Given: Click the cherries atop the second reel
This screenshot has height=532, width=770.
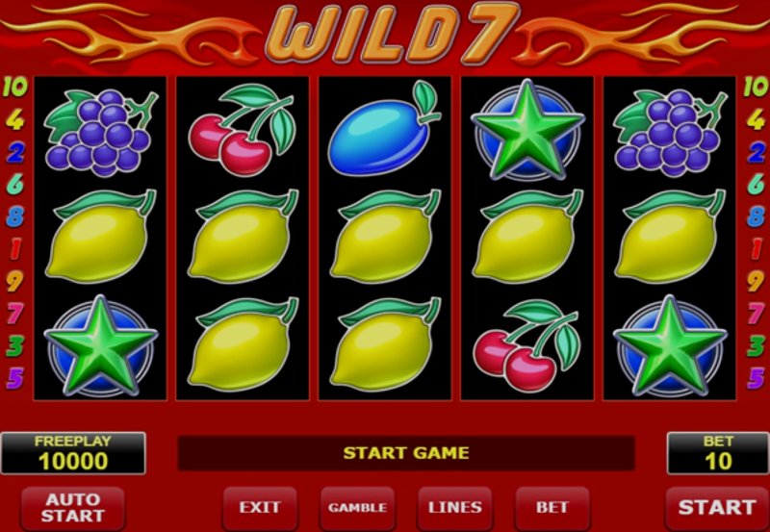Looking at the screenshot, I should point(242,130).
